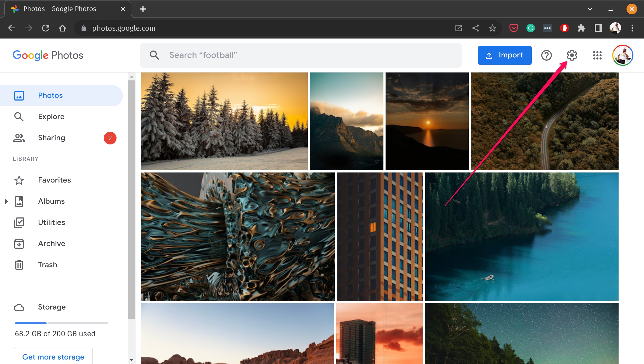Viewport: 644px width, 364px height.
Task: Open the Google account profile picture
Action: (x=623, y=55)
